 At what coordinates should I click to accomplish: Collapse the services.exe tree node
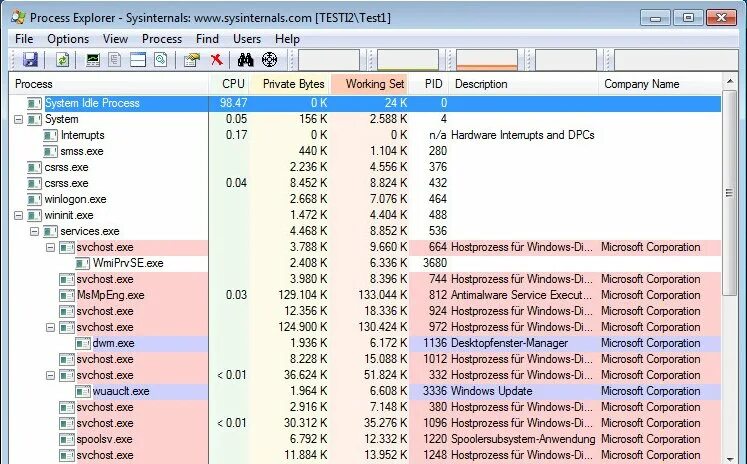click(34, 231)
